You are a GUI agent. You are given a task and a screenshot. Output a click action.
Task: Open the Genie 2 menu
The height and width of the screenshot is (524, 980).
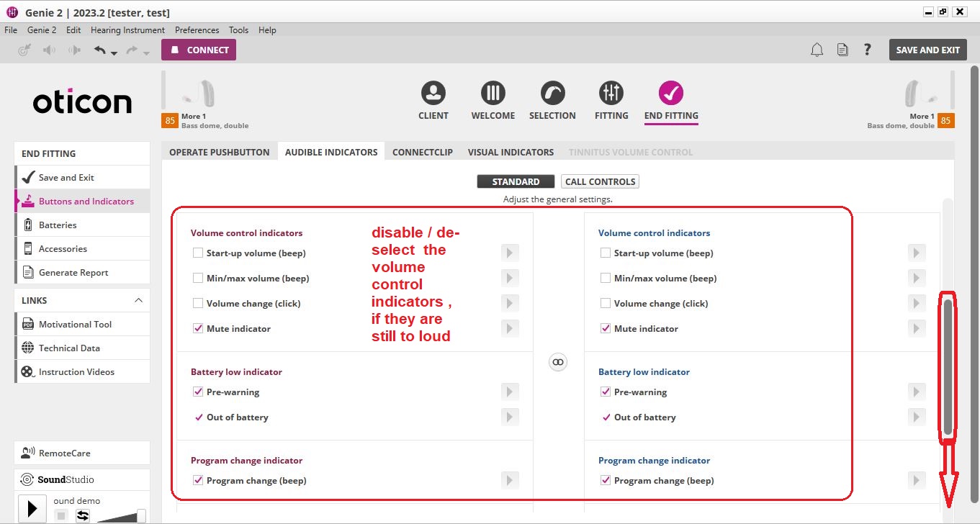[42, 30]
